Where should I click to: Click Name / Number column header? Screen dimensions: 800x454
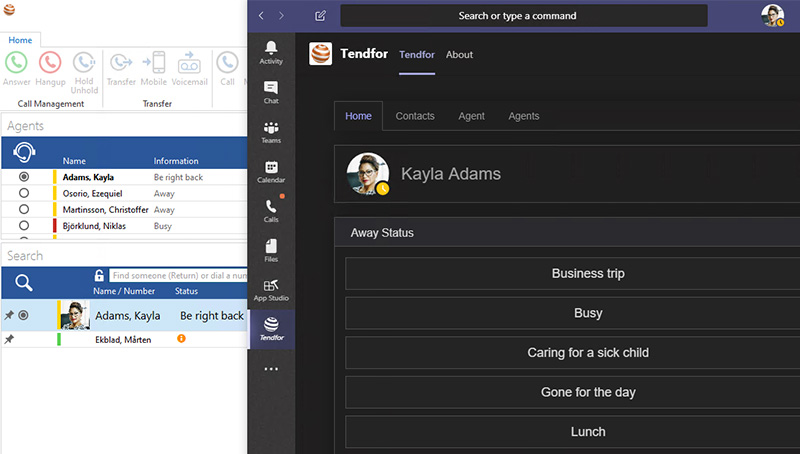coord(124,291)
